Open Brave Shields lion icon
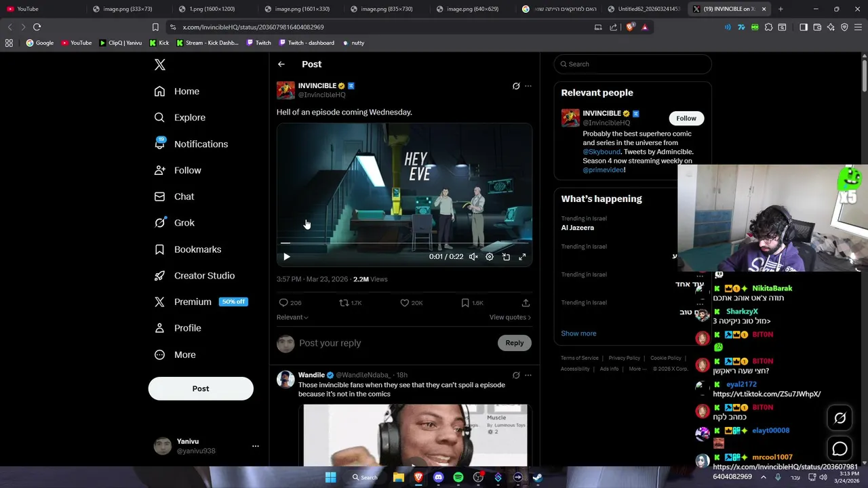 point(631,27)
